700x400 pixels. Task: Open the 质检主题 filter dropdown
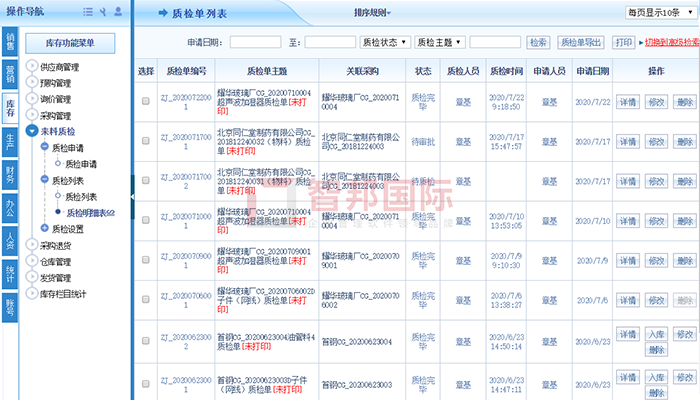point(440,42)
